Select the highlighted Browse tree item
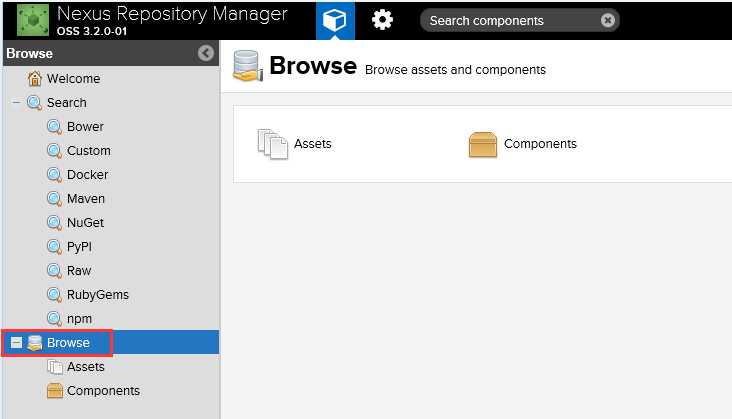The width and height of the screenshot is (732, 419). point(111,342)
